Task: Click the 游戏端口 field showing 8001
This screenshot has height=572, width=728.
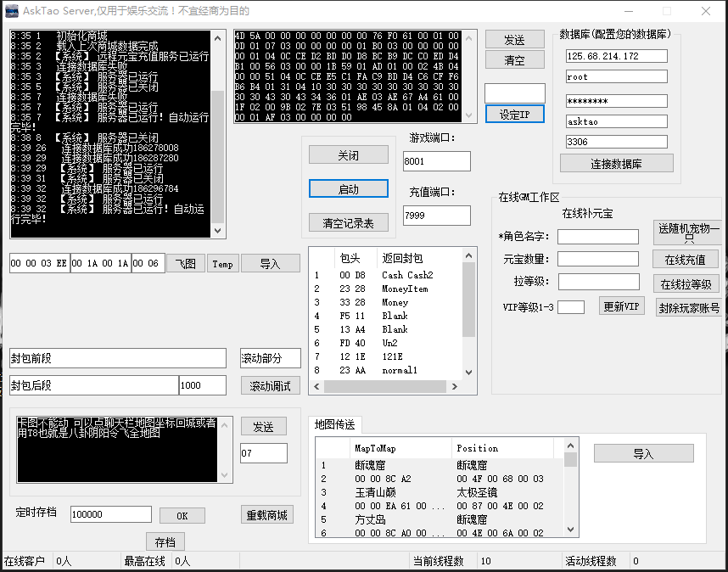Action: (436, 161)
